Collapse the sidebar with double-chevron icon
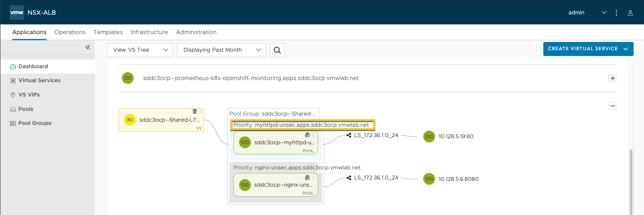The height and width of the screenshot is (215, 644). [88, 47]
